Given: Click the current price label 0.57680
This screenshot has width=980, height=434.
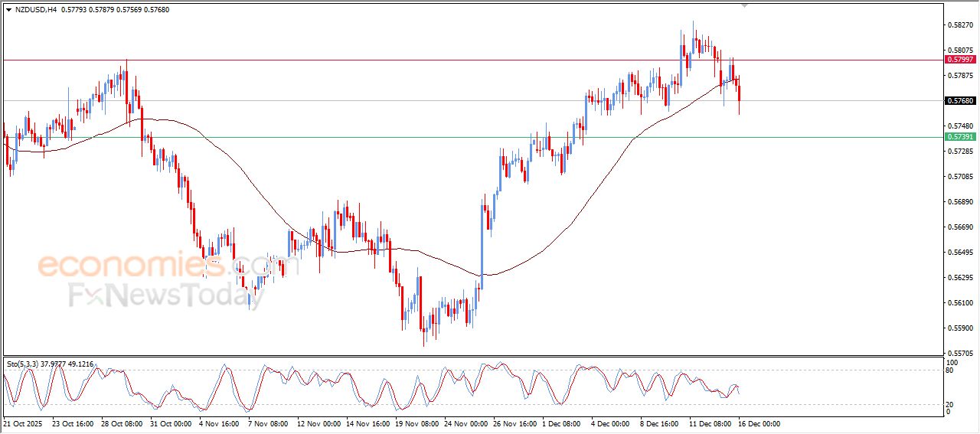Looking at the screenshot, I should click(x=959, y=101).
